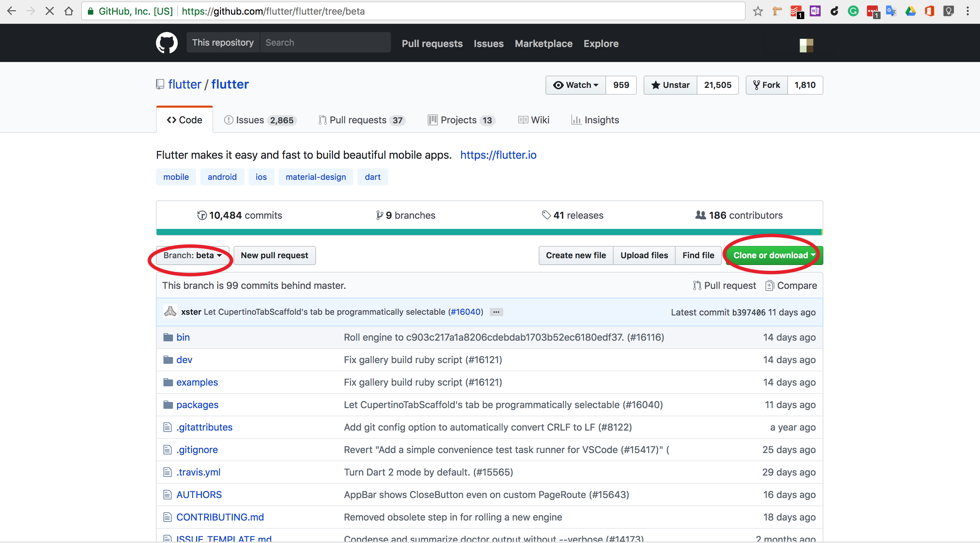The width and height of the screenshot is (980, 543).
Task: View the 21,505 stargazers count
Action: [x=717, y=85]
